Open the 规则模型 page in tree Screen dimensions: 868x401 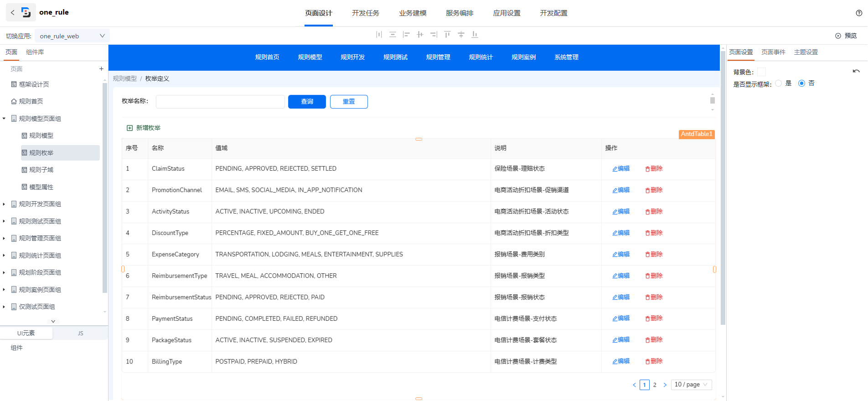click(x=41, y=135)
